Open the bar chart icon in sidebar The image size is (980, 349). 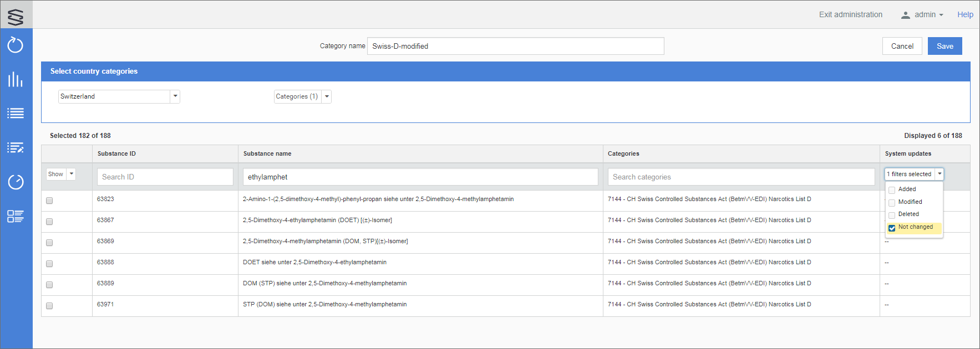point(16,79)
